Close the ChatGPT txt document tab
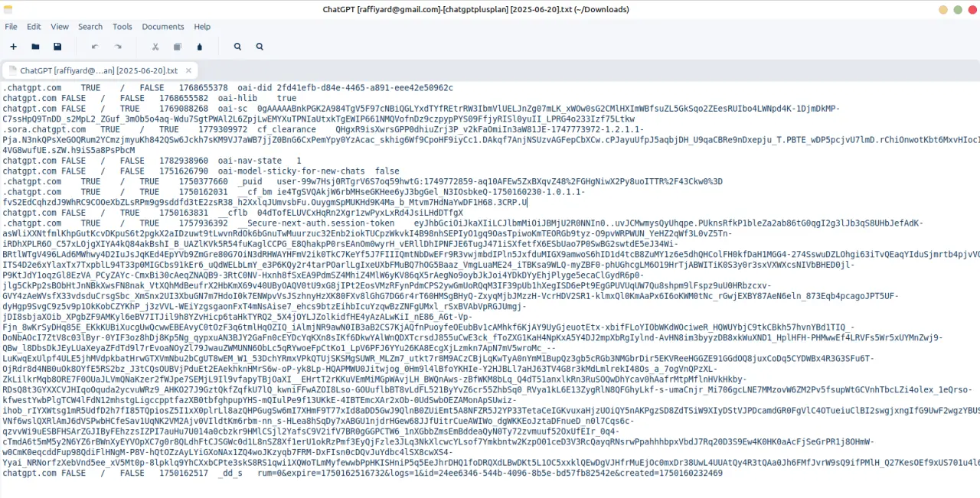The width and height of the screenshot is (980, 498). point(188,70)
